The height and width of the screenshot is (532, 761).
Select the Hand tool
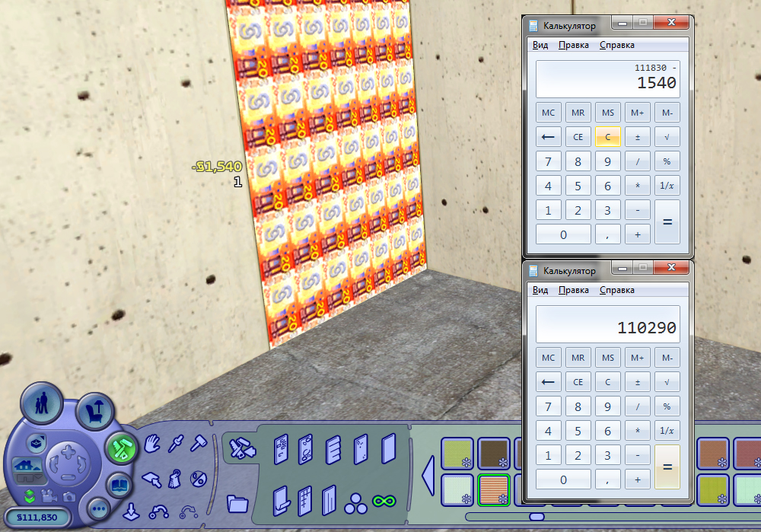[152, 443]
